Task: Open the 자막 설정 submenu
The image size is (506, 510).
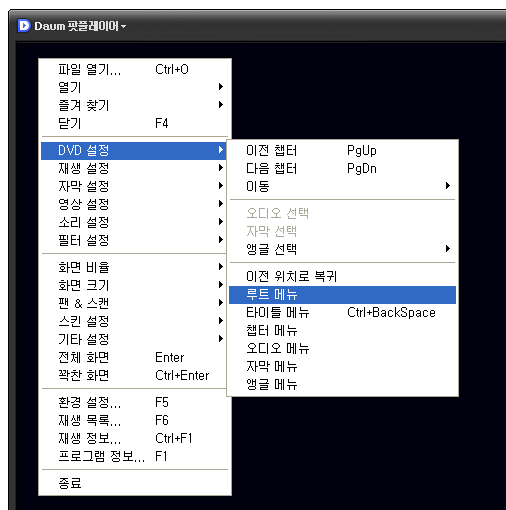Action: pos(134,186)
